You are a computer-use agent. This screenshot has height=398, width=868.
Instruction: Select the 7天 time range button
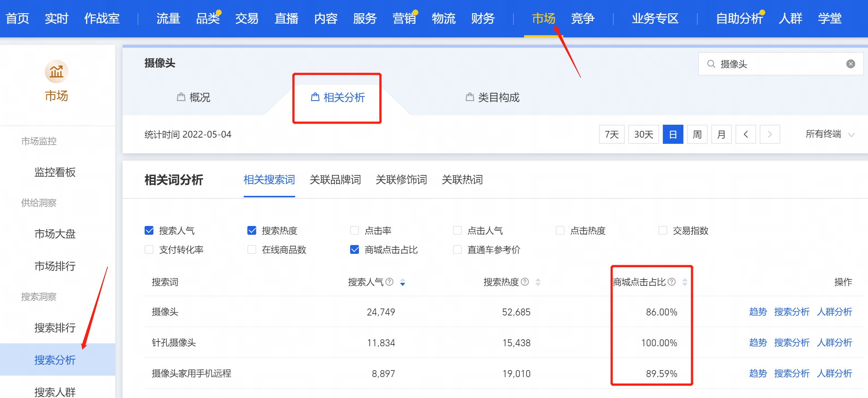click(612, 134)
